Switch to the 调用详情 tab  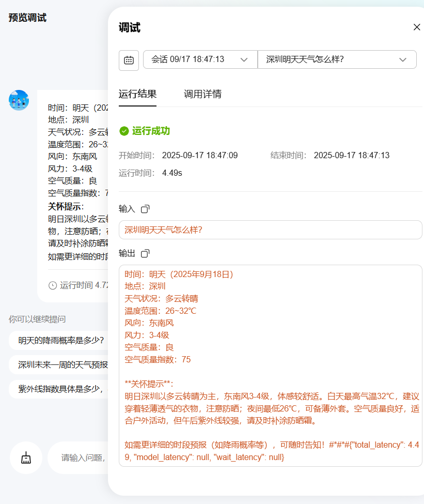[x=202, y=94]
